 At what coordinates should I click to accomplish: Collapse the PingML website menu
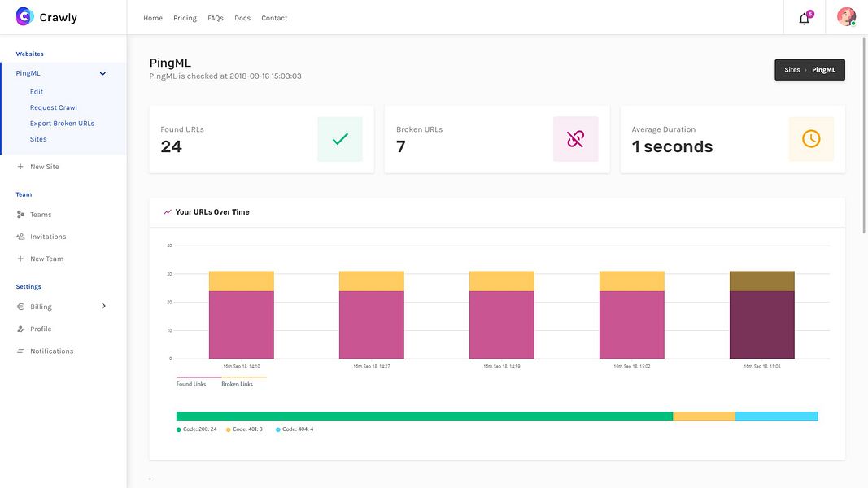[x=103, y=73]
